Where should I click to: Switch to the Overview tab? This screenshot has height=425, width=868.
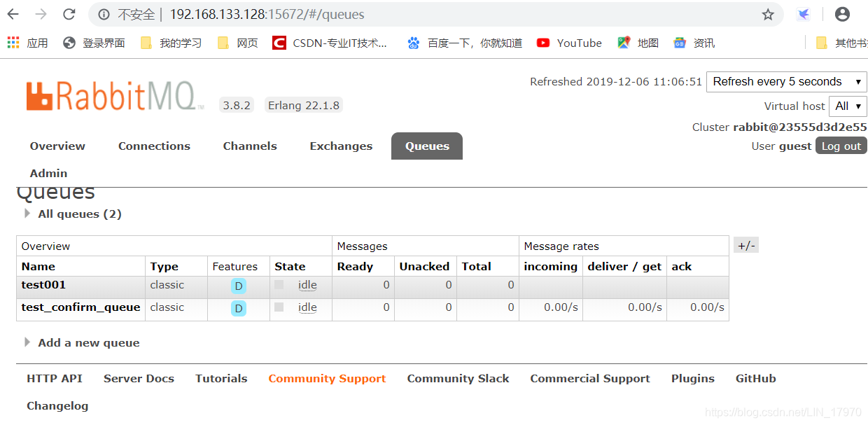pos(57,146)
